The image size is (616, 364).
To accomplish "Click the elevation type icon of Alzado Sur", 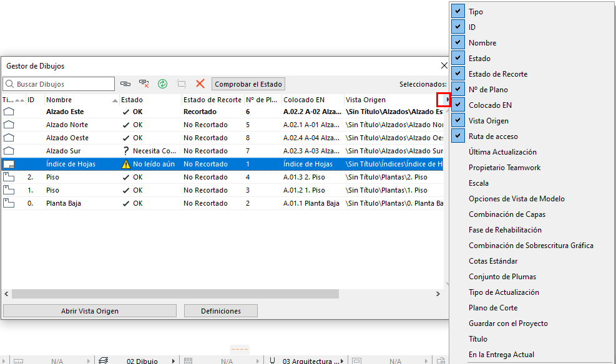I will point(9,151).
